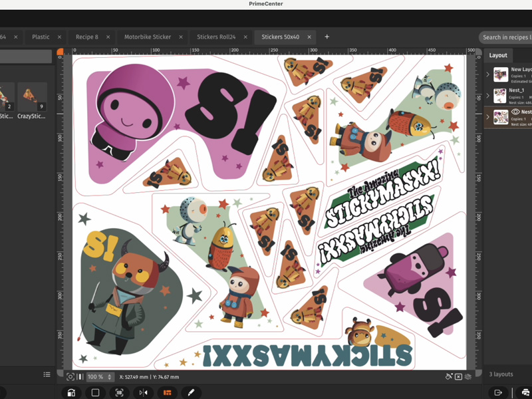
Task: Switch to the Recipe 8 tab
Action: click(87, 37)
